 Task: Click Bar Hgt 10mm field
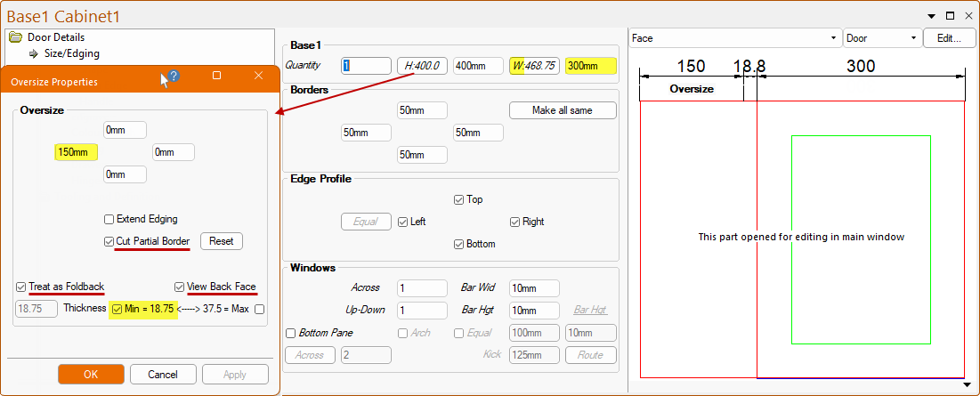point(534,311)
